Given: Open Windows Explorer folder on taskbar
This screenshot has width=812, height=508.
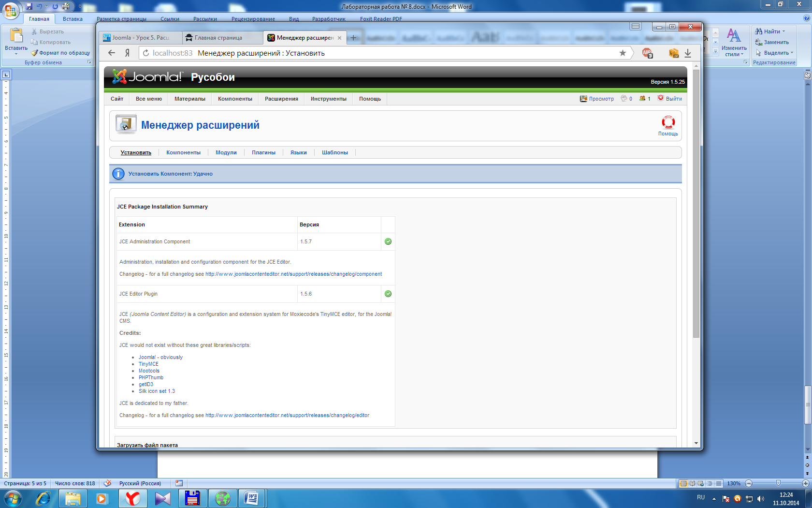Looking at the screenshot, I should (x=72, y=498).
